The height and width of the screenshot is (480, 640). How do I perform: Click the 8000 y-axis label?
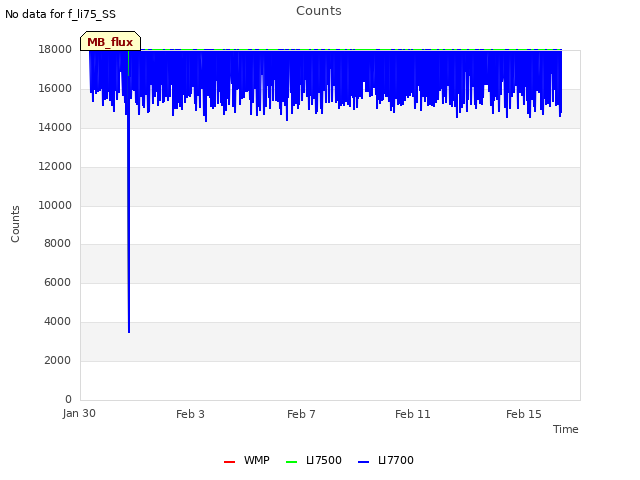[x=58, y=243]
